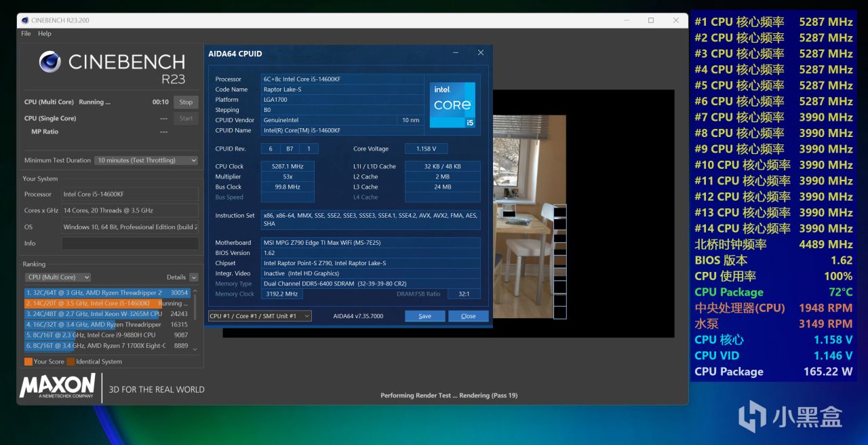Click the MAXON logo
The width and height of the screenshot is (868, 445).
pyautogui.click(x=58, y=386)
